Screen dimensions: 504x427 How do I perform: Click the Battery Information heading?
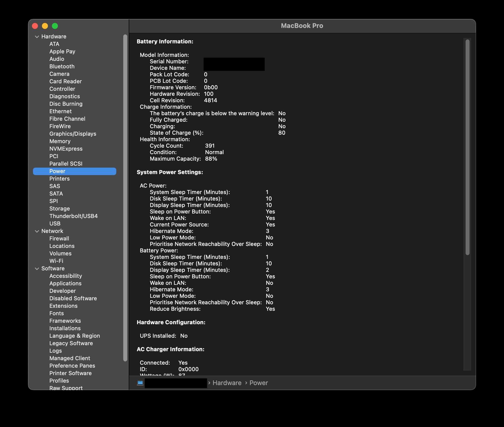165,42
